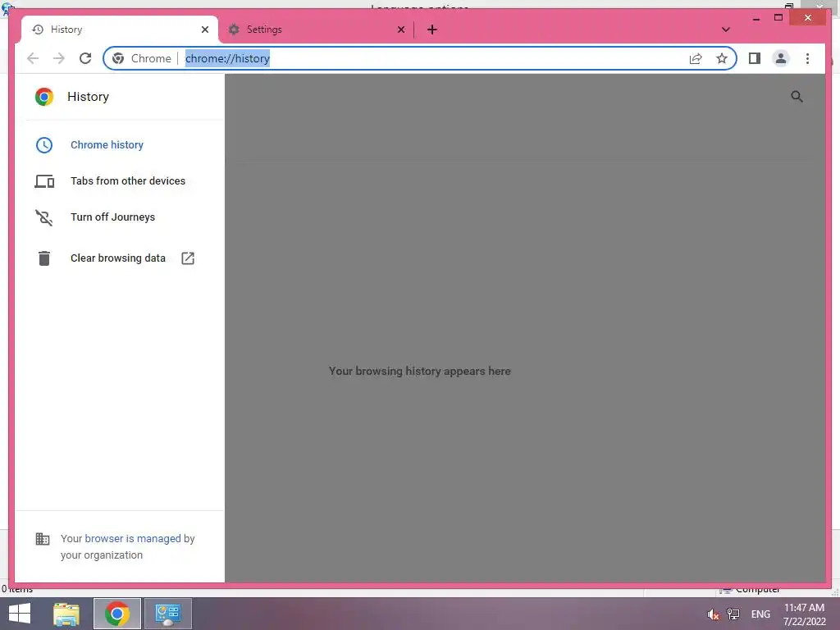Click the muted volume tray icon

713,614
